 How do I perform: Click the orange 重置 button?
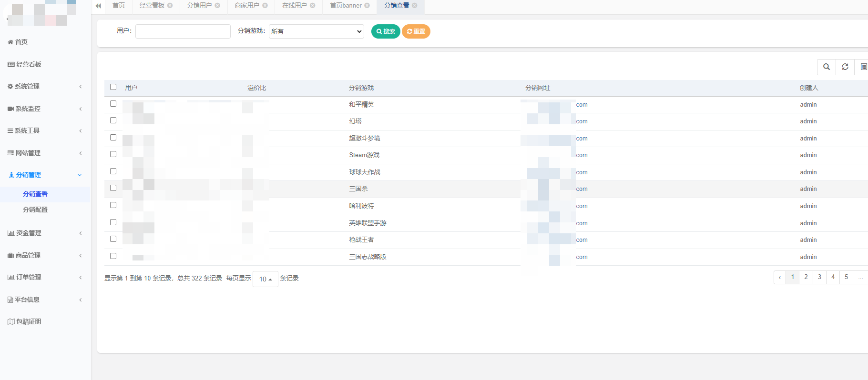pyautogui.click(x=416, y=31)
